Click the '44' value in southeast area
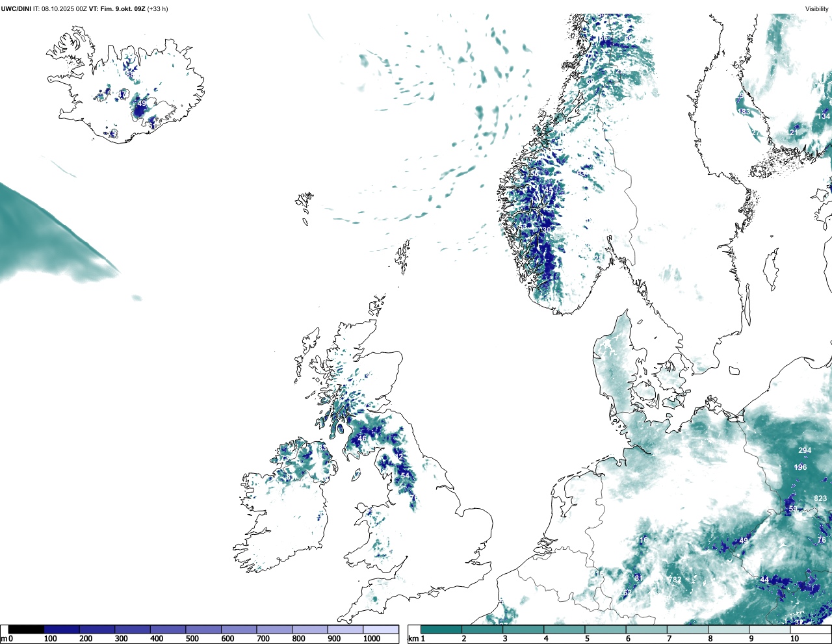Screen dimensions: 832x644 764,580
